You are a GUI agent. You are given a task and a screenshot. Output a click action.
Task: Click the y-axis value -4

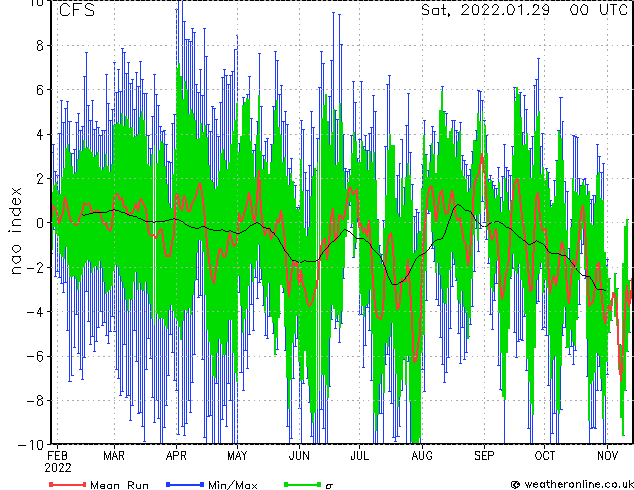click(35, 312)
